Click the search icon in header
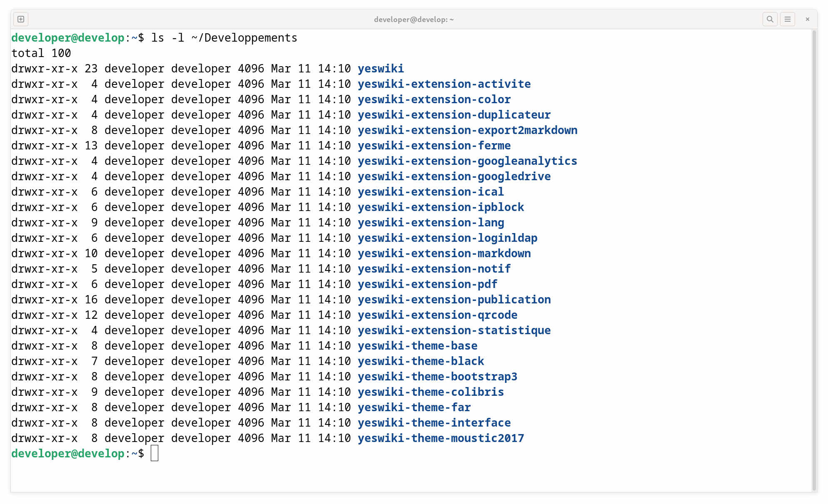The image size is (828, 504). coord(770,19)
